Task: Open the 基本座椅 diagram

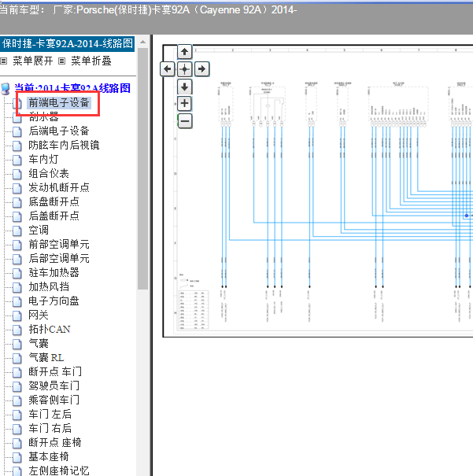Action: click(x=49, y=456)
